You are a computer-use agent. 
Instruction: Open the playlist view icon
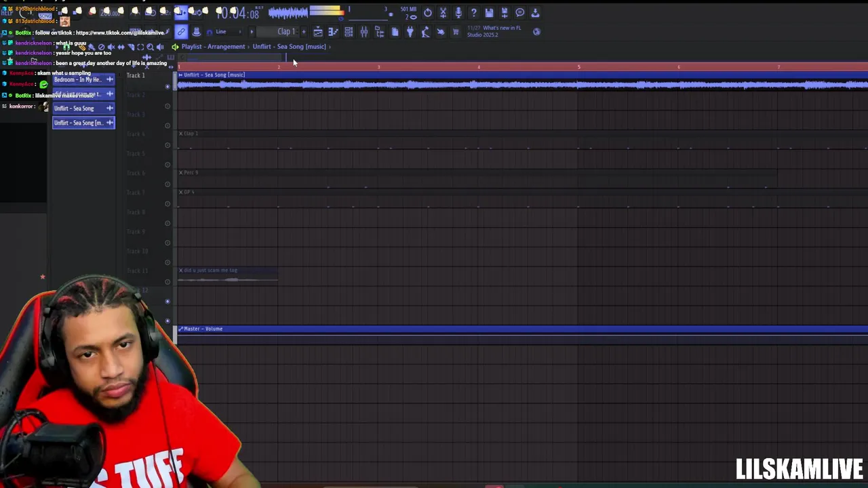coord(318,32)
